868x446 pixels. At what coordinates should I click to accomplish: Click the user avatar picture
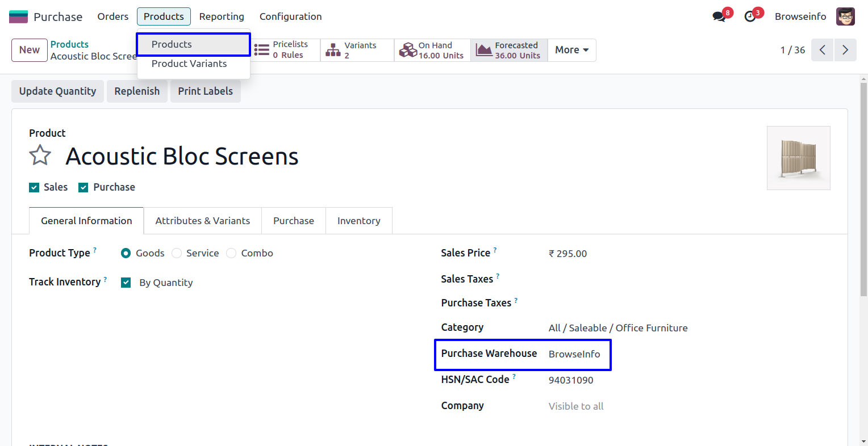845,16
